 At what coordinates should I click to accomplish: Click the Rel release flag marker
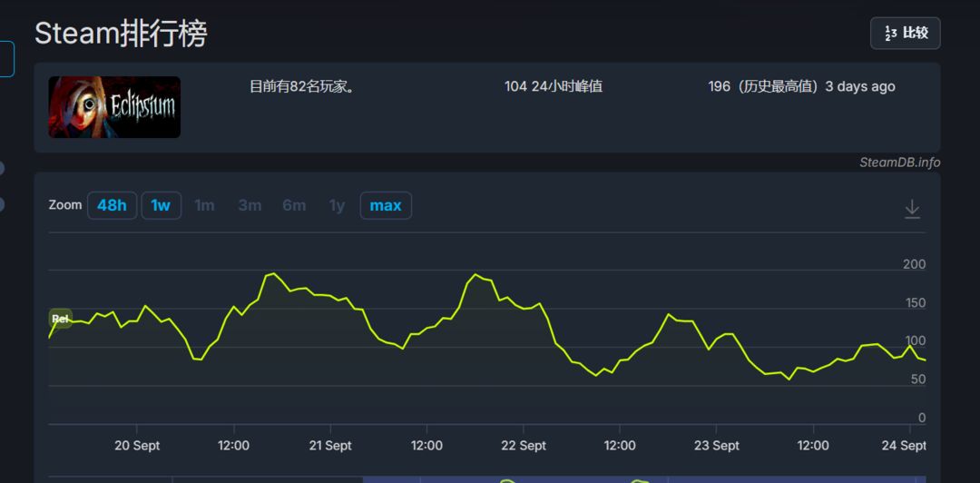60,319
